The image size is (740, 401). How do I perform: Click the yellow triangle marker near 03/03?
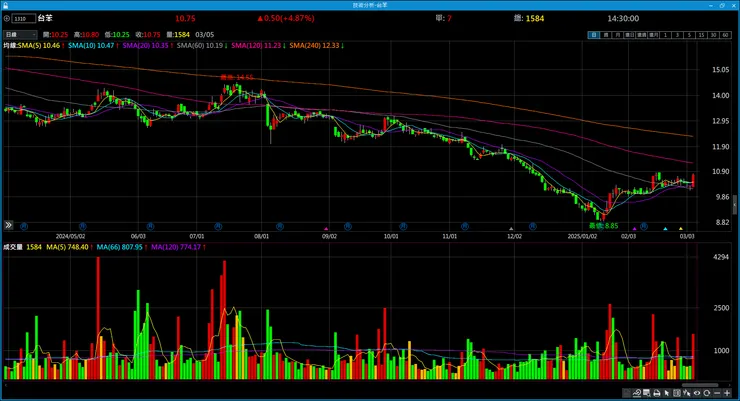pyautogui.click(x=681, y=229)
